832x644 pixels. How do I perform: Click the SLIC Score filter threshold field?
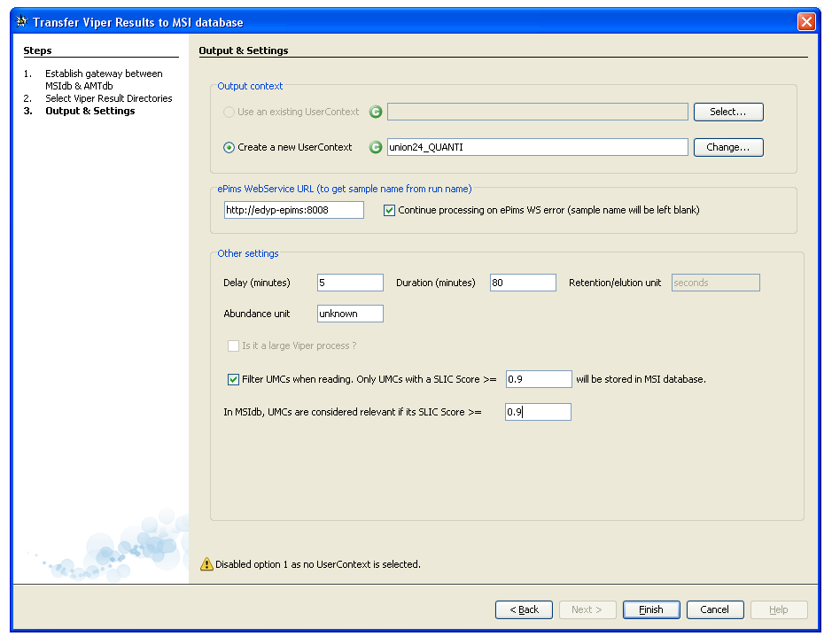539,379
